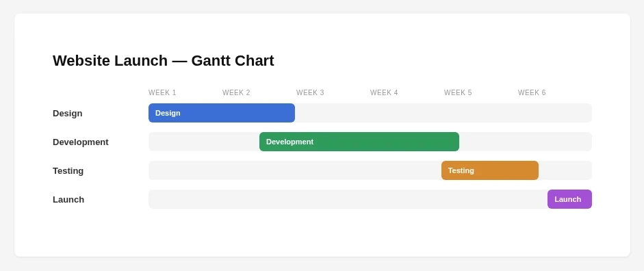
Task: Click the WEEK 2 column header
Action: point(236,93)
